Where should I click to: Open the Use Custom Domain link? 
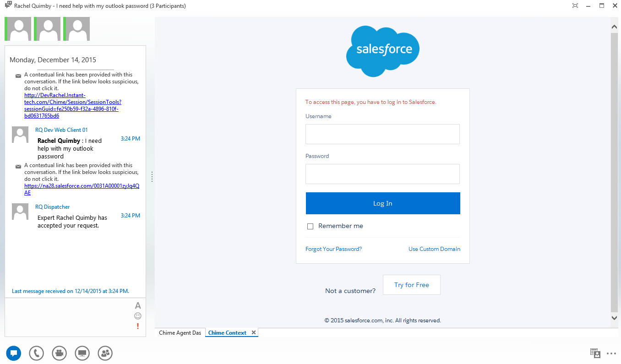(x=434, y=249)
